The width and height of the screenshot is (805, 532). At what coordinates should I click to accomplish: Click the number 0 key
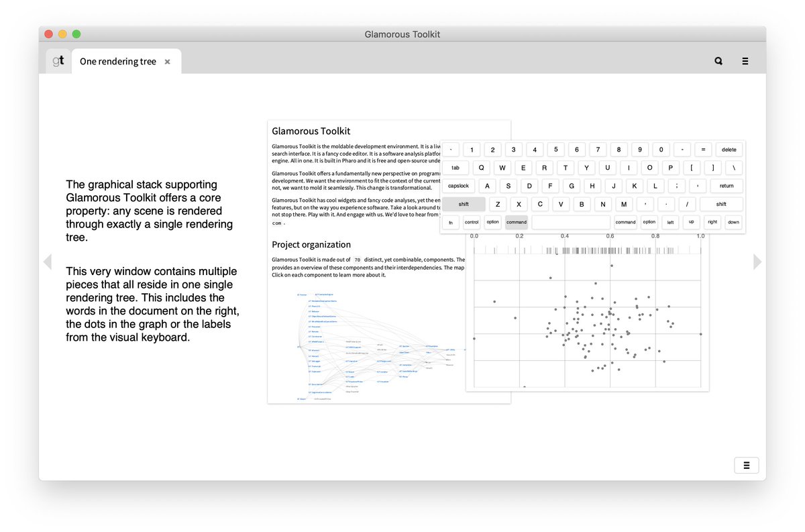[x=661, y=150]
